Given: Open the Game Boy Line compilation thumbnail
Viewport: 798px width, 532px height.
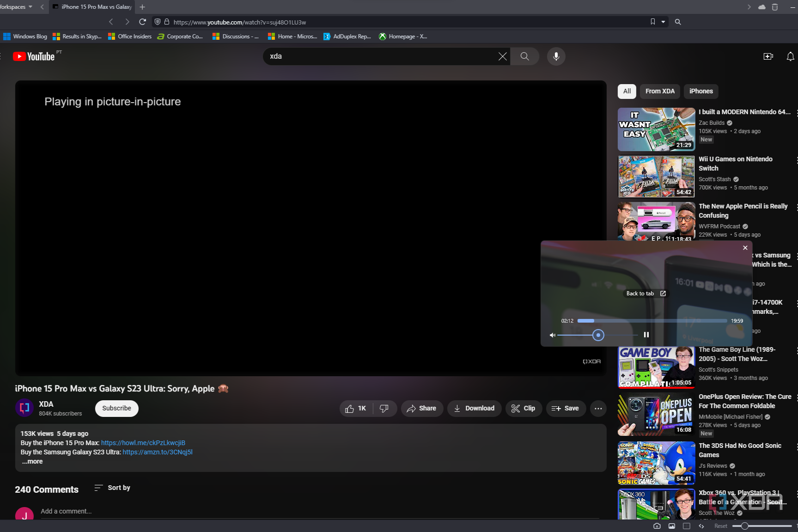Looking at the screenshot, I should (656, 367).
